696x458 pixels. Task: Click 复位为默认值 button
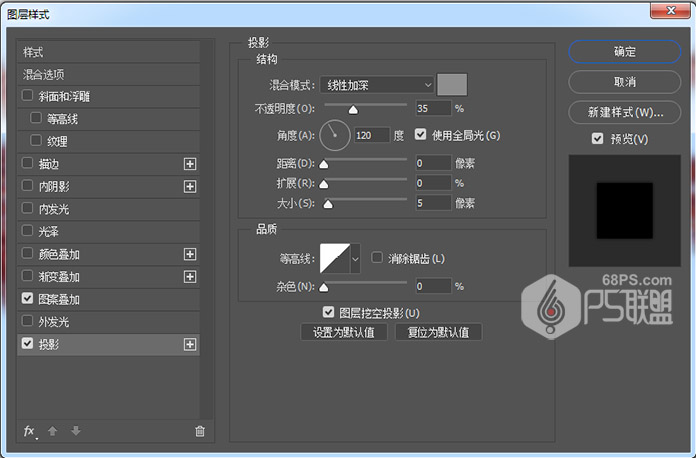pos(438,332)
